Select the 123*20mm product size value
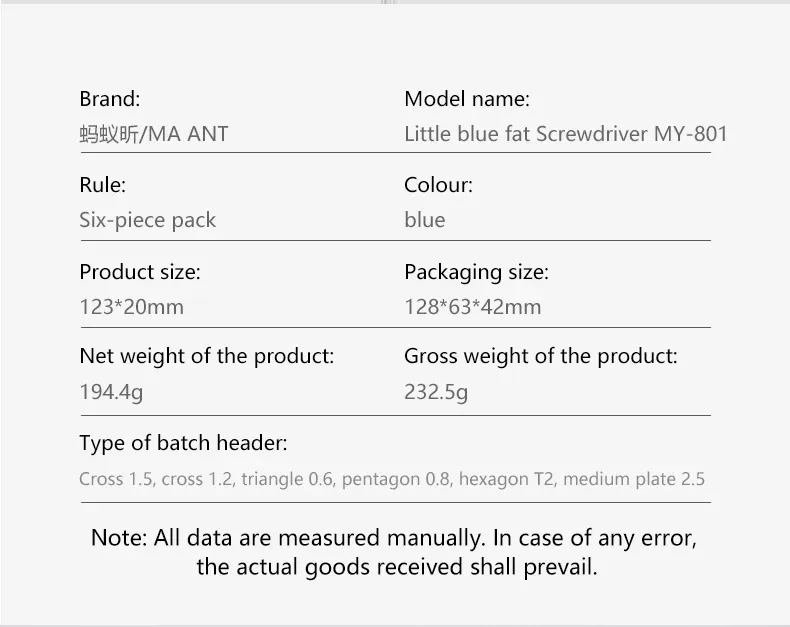 point(131,307)
